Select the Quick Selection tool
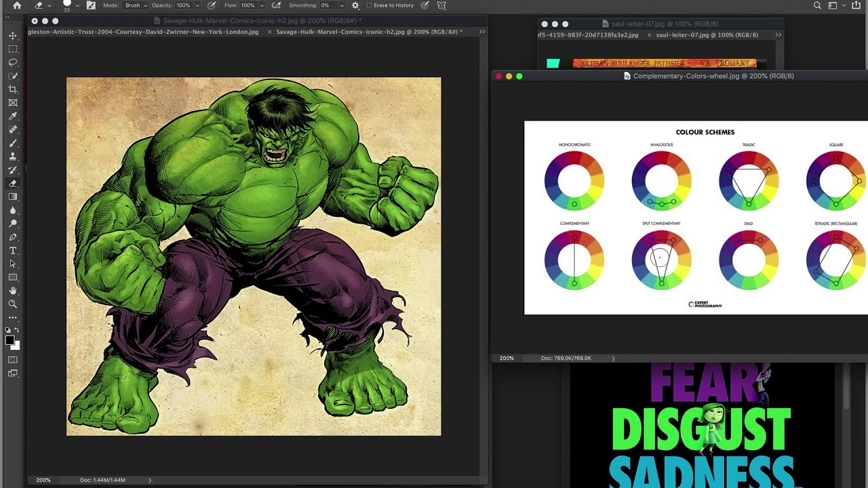Screen dimensions: 868x488 coord(13,76)
